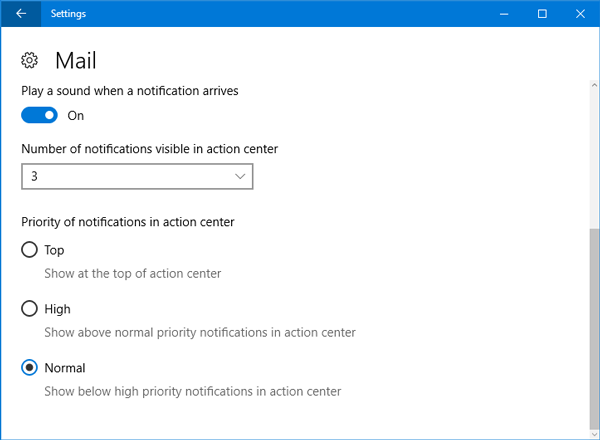This screenshot has width=600, height=440.
Task: Click 'Priority of notifications in action center'
Action: click(x=128, y=222)
